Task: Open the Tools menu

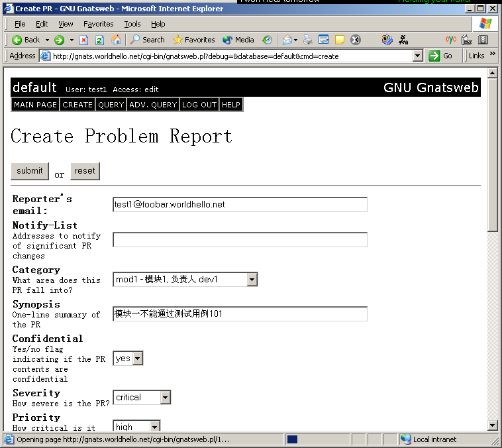Action: [x=132, y=24]
